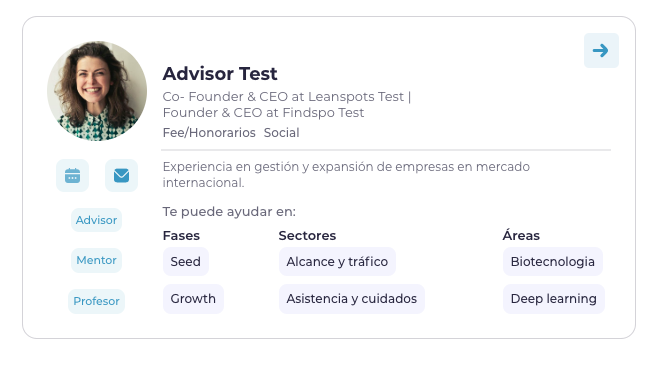Select the Profesor role badge
The height and width of the screenshot is (369, 659).
click(96, 301)
